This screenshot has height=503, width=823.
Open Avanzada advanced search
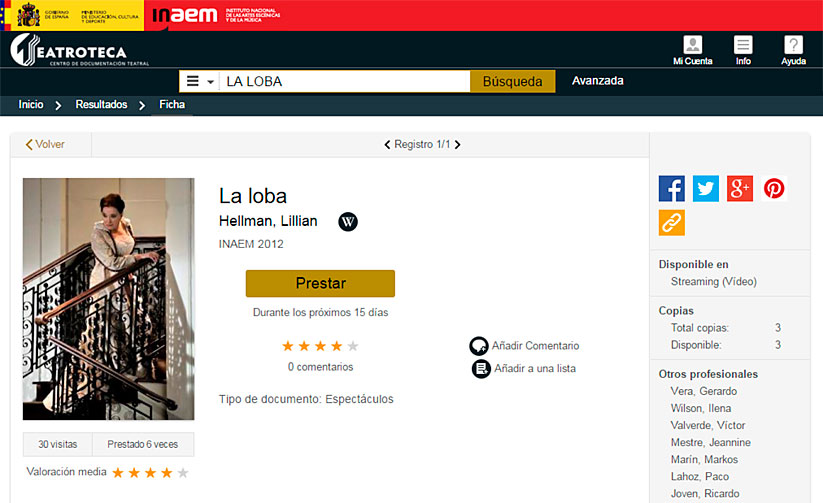(597, 81)
